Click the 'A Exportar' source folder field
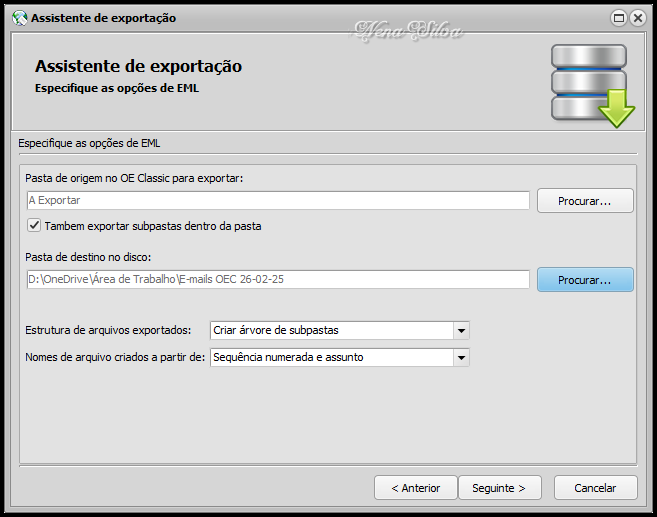The height and width of the screenshot is (517, 657). point(278,200)
